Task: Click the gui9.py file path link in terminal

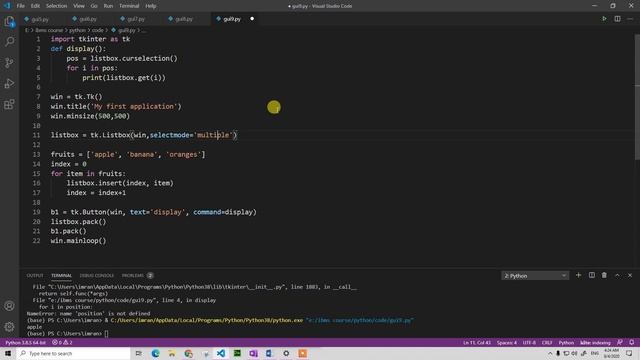Action: click(360, 320)
